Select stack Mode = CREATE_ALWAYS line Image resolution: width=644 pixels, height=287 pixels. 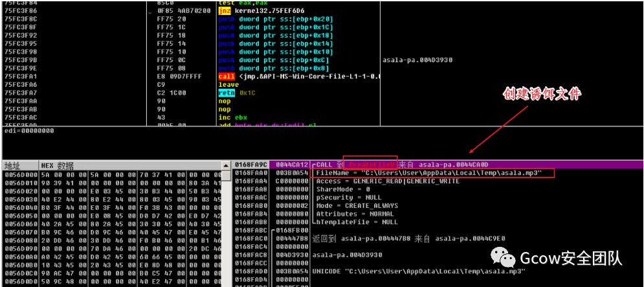[x=357, y=205]
